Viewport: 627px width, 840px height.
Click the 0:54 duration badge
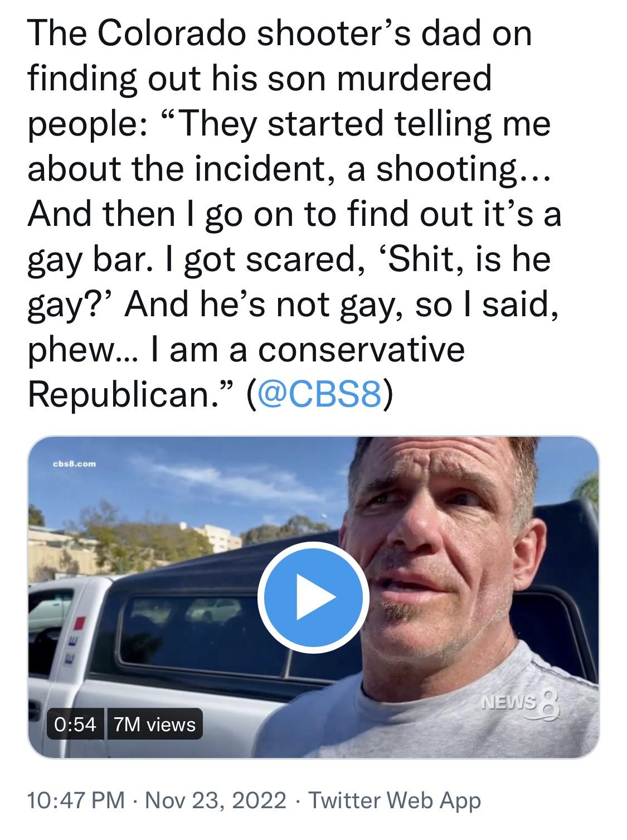click(75, 724)
